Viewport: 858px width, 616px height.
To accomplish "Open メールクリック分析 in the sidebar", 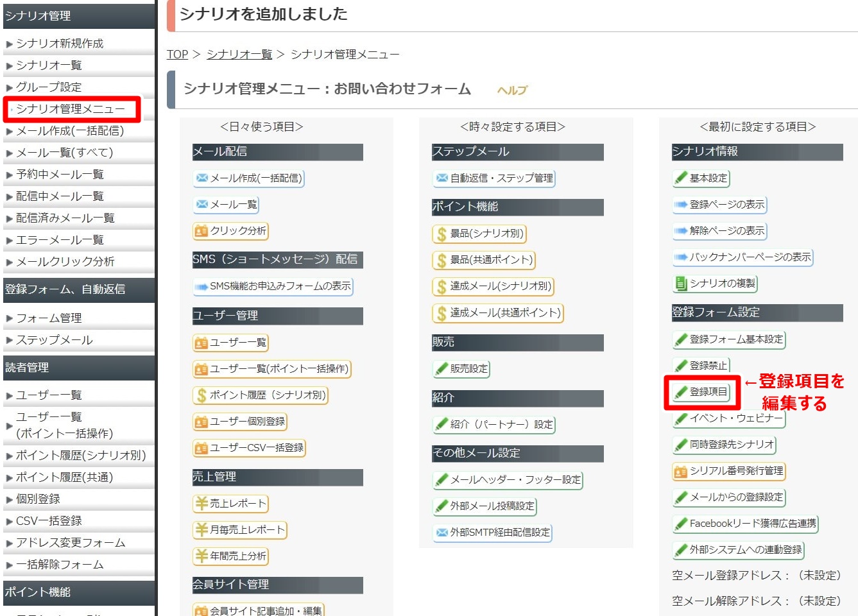I will tap(65, 262).
